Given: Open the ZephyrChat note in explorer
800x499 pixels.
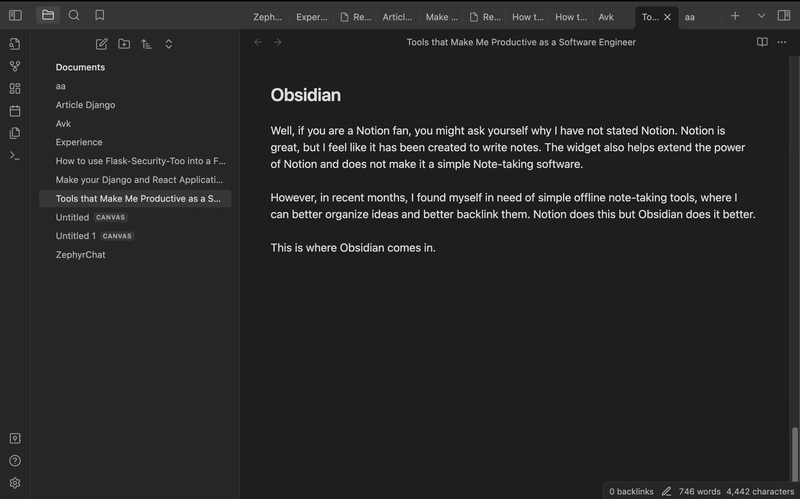Looking at the screenshot, I should [x=81, y=255].
